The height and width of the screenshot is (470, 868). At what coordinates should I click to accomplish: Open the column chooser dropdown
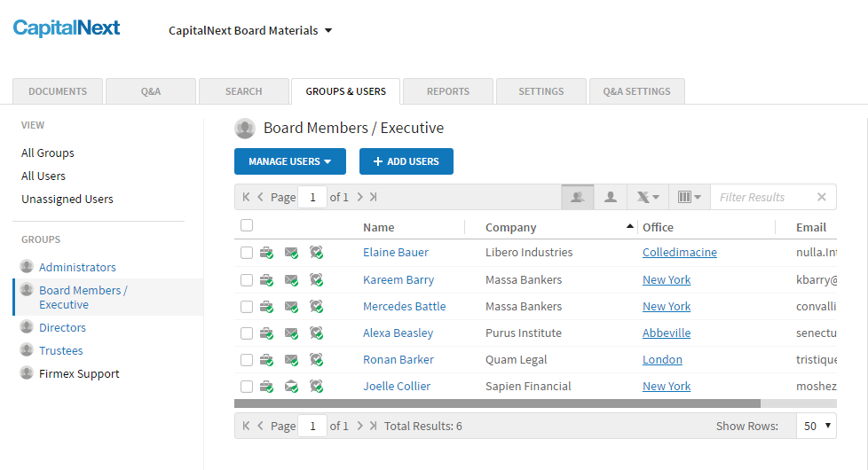[x=690, y=197]
